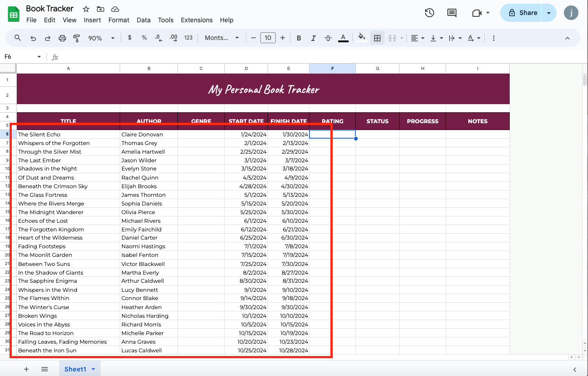Select the NOTES header cell
The width and height of the screenshot is (588, 376).
[477, 121]
